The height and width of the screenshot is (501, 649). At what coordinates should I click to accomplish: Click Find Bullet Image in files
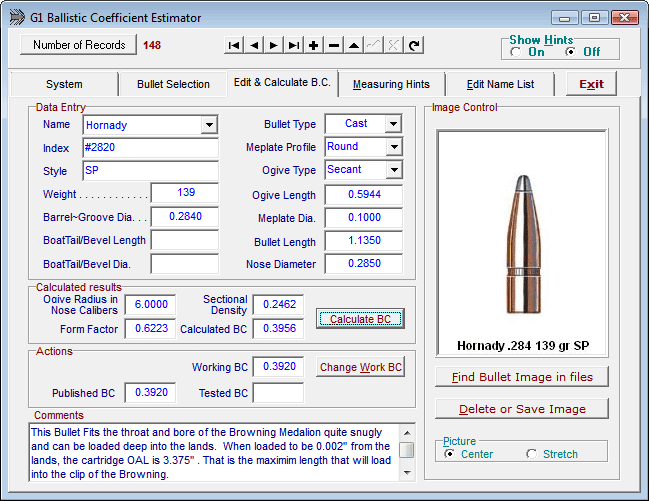pos(522,377)
